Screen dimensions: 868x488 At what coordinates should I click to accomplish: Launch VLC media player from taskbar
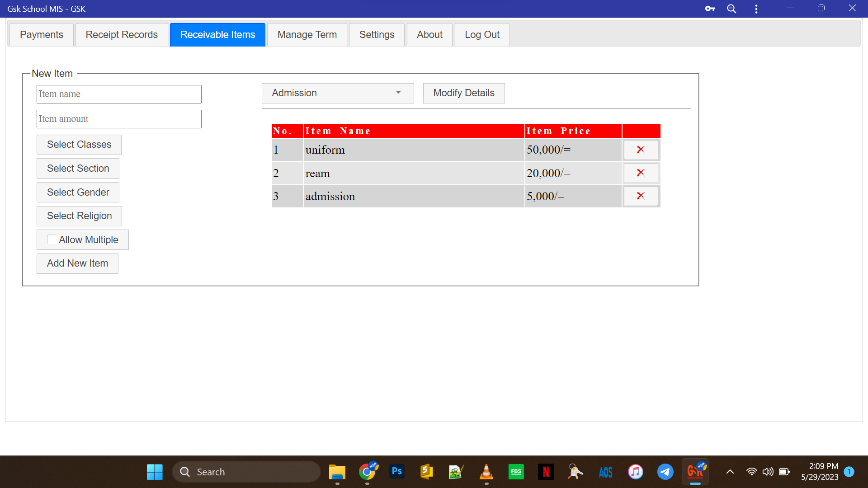486,472
